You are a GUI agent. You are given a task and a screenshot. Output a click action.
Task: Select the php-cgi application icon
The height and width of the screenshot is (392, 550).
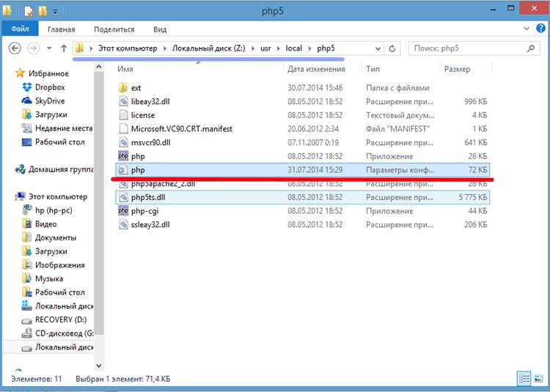tap(123, 211)
